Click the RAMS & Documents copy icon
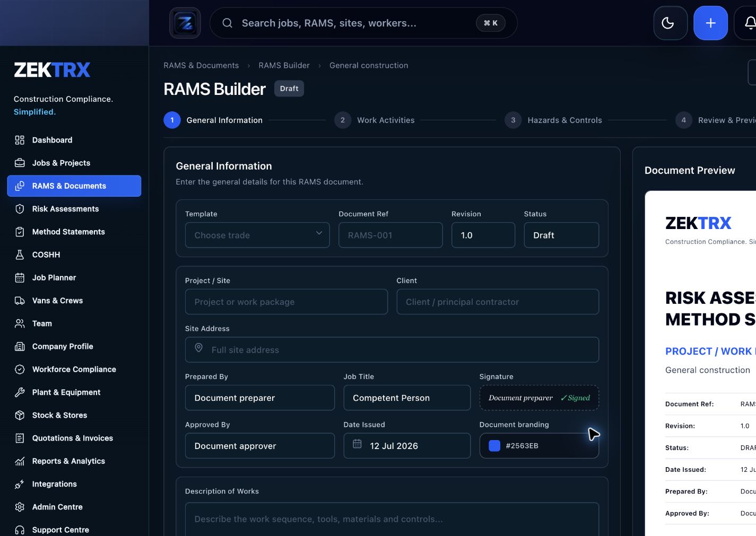Viewport: 756px width, 536px height. click(20, 186)
